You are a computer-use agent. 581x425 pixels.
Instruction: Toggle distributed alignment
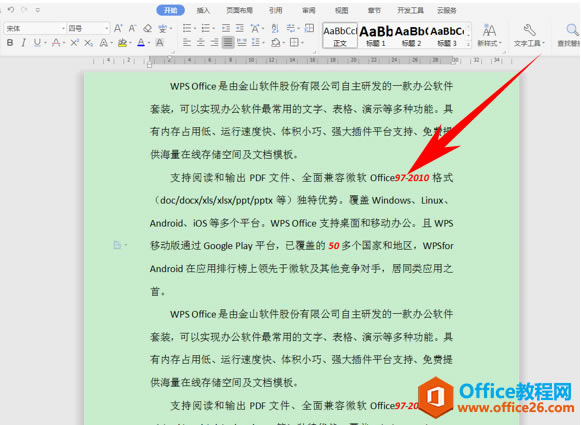pyautogui.click(x=242, y=43)
